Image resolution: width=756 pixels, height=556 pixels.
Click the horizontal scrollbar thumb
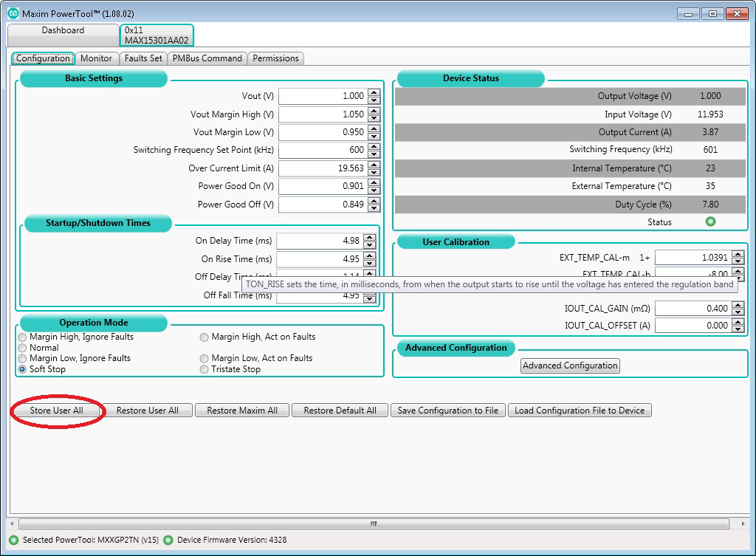point(374,524)
